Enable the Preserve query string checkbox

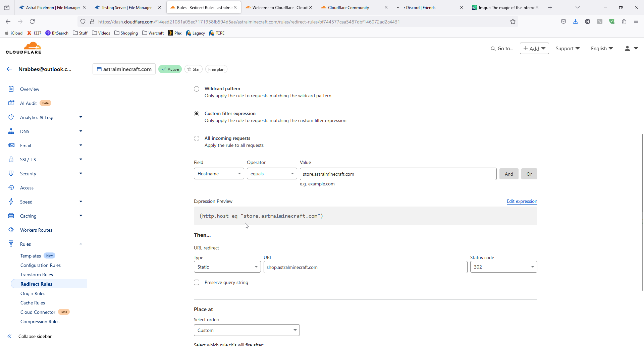point(197,282)
